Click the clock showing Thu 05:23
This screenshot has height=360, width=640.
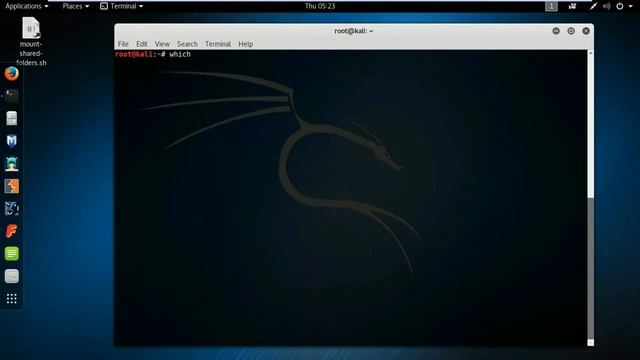pos(320,6)
